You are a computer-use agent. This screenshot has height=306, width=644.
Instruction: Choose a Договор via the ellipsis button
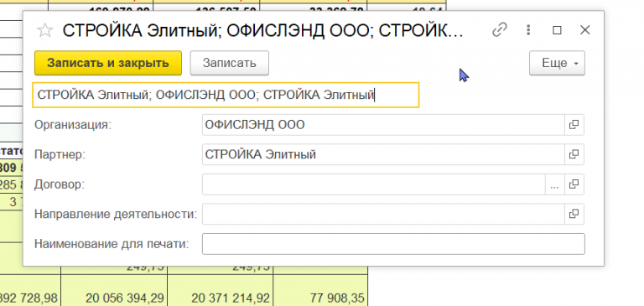click(554, 184)
